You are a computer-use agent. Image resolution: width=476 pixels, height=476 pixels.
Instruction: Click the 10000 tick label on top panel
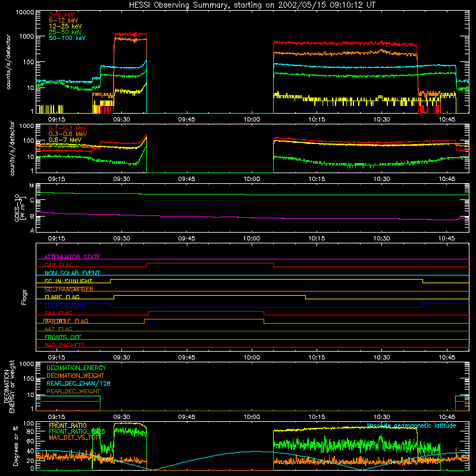(x=25, y=12)
